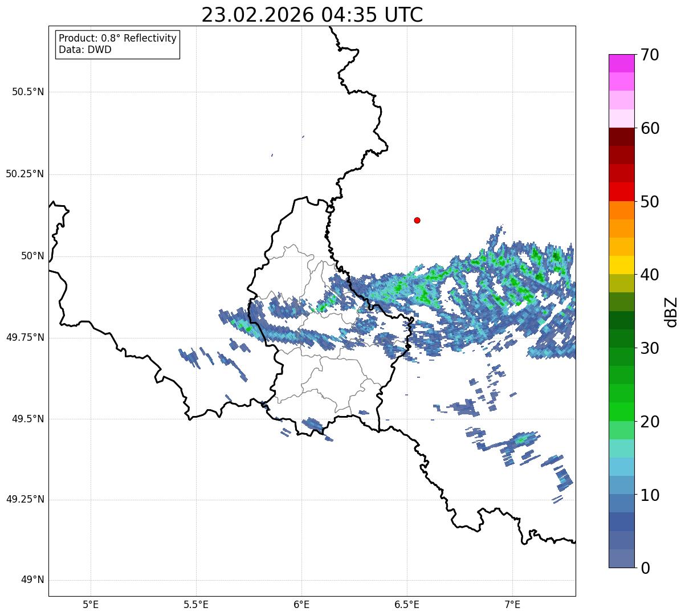Click the title '23.02.2026 04:35 UTC'
Viewport: 685px width, 616px height.
click(312, 15)
